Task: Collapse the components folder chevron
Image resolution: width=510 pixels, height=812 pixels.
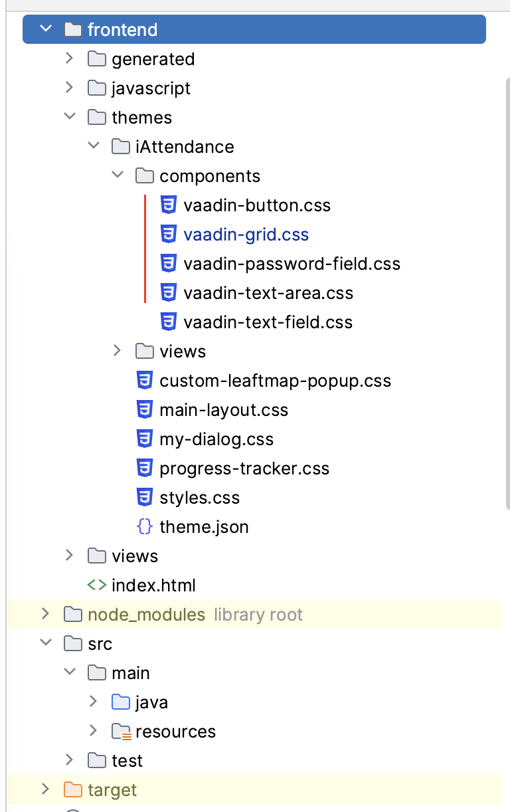Action: click(x=118, y=176)
